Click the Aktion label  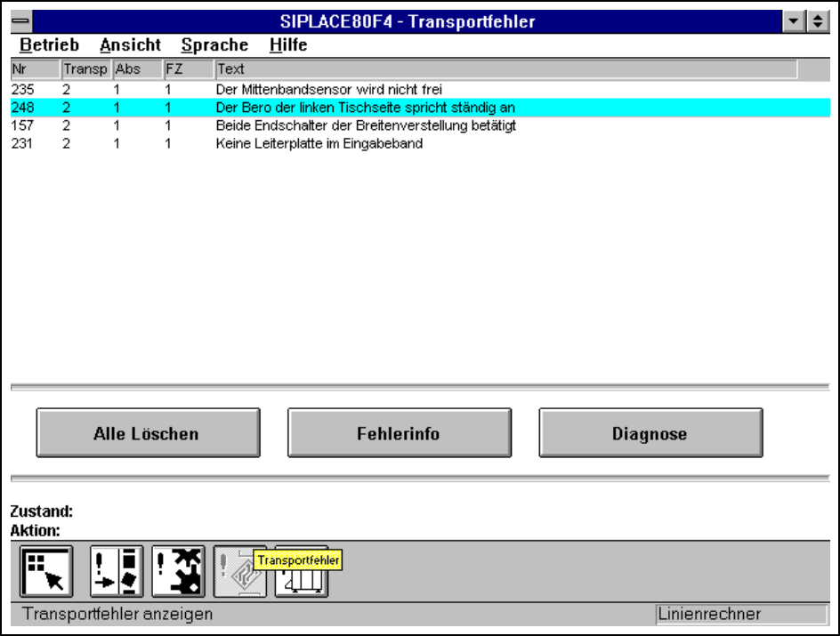pyautogui.click(x=36, y=530)
